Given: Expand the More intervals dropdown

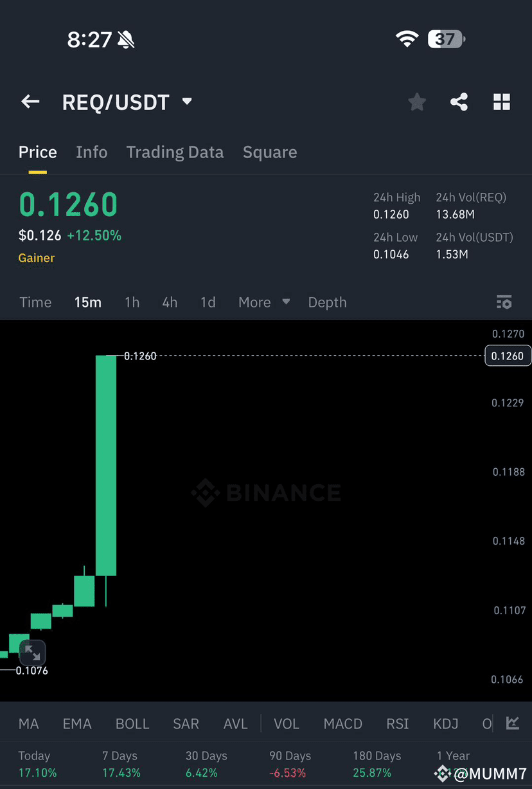Looking at the screenshot, I should (264, 302).
